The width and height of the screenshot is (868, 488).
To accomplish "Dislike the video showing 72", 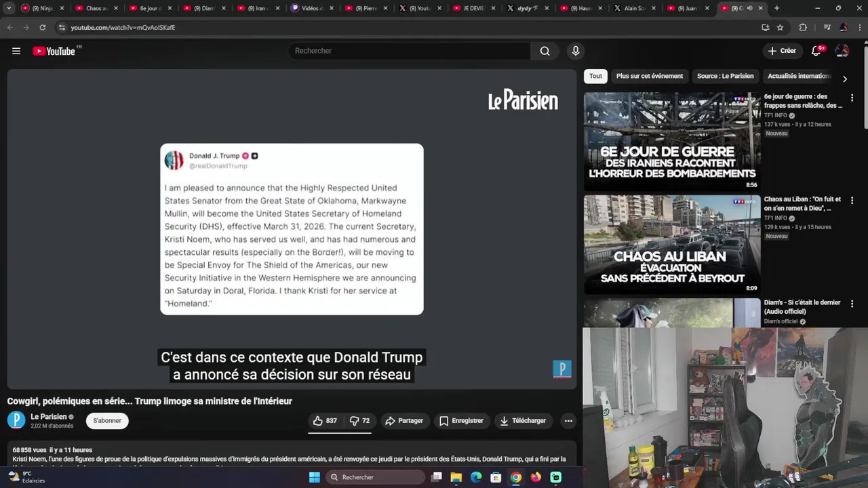I will point(359,421).
